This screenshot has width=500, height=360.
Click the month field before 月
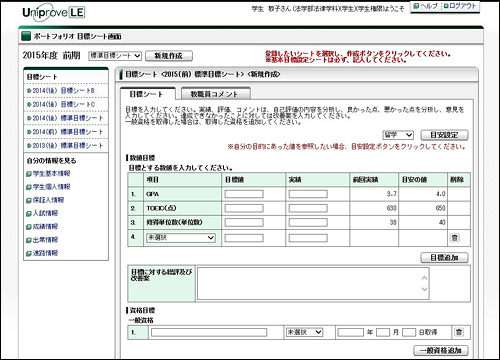(x=383, y=332)
